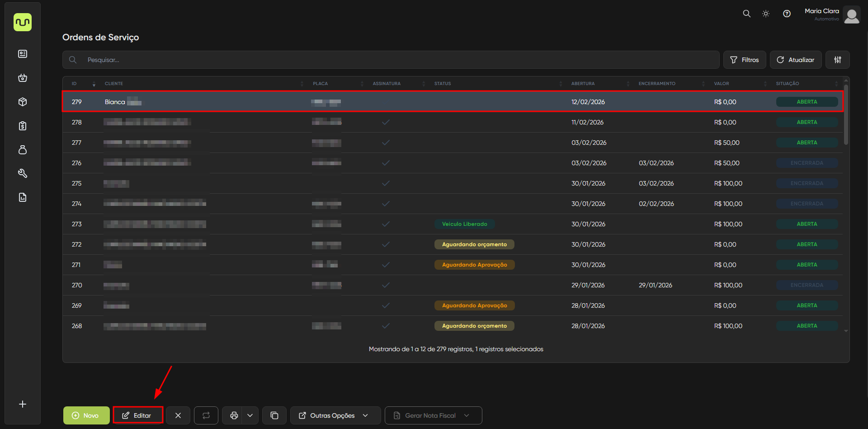868x429 pixels.
Task: Open the column settings sliders icon
Action: coord(837,60)
